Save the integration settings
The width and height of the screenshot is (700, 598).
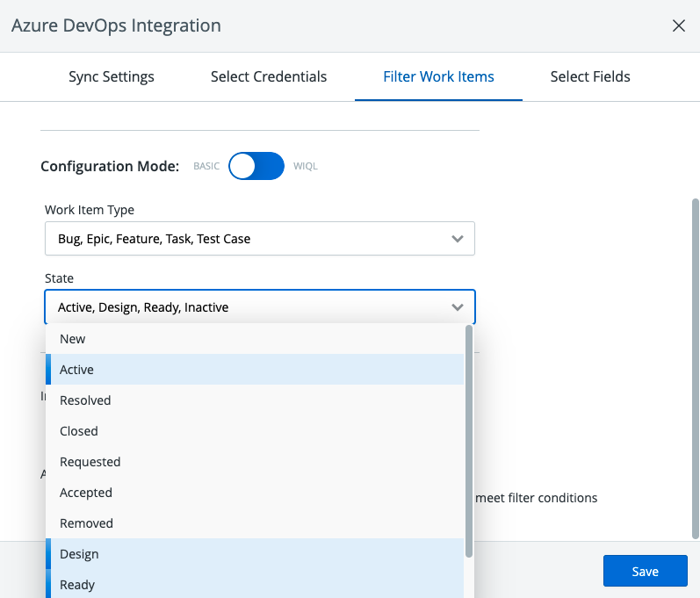tap(645, 571)
